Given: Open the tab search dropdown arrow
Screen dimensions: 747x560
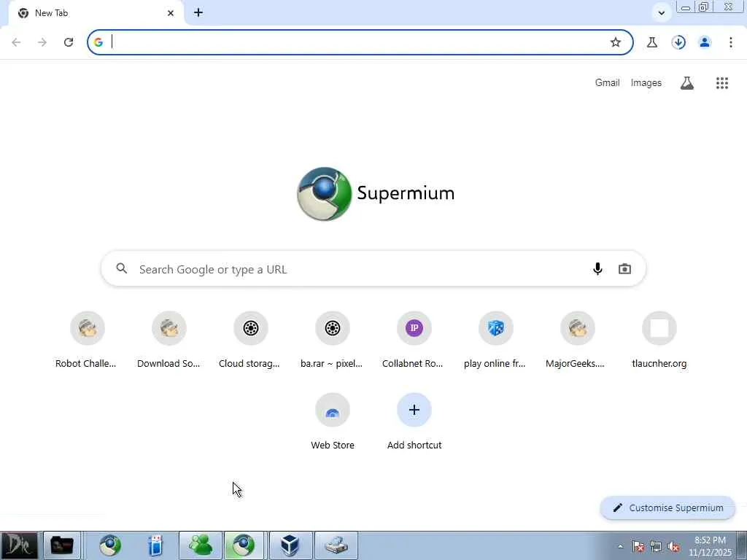Looking at the screenshot, I should 661,13.
